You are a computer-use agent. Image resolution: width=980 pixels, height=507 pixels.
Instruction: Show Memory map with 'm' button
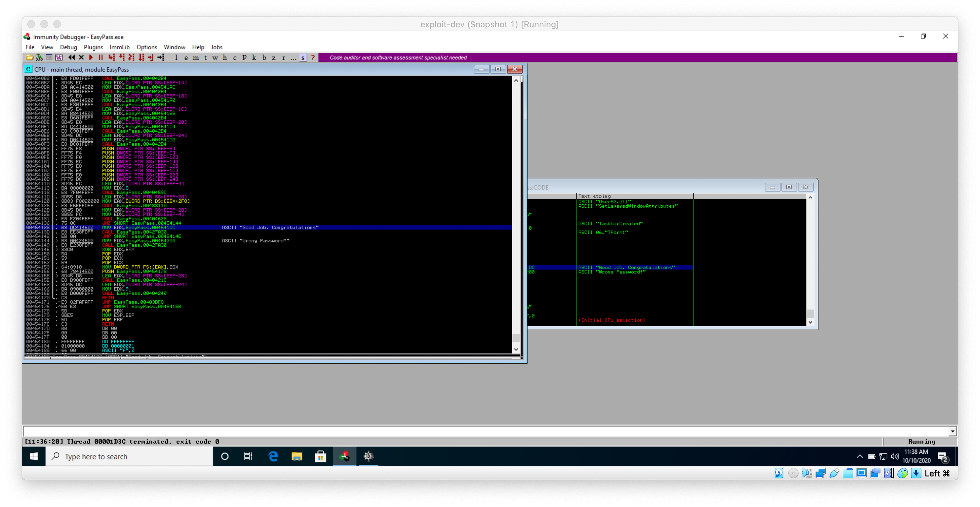[x=196, y=58]
